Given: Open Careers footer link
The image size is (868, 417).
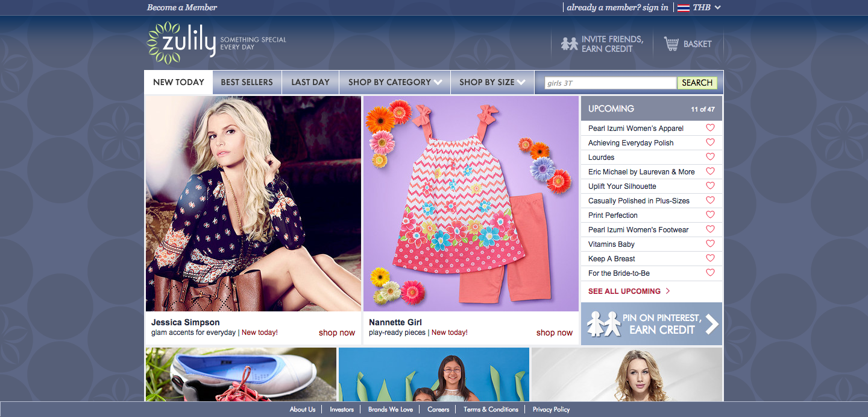Looking at the screenshot, I should (x=438, y=409).
